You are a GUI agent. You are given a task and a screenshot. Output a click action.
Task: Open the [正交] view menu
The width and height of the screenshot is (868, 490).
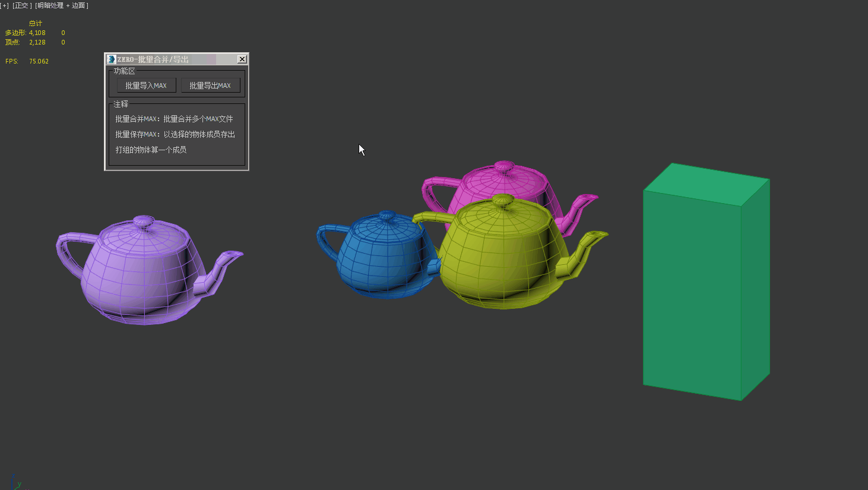point(21,5)
